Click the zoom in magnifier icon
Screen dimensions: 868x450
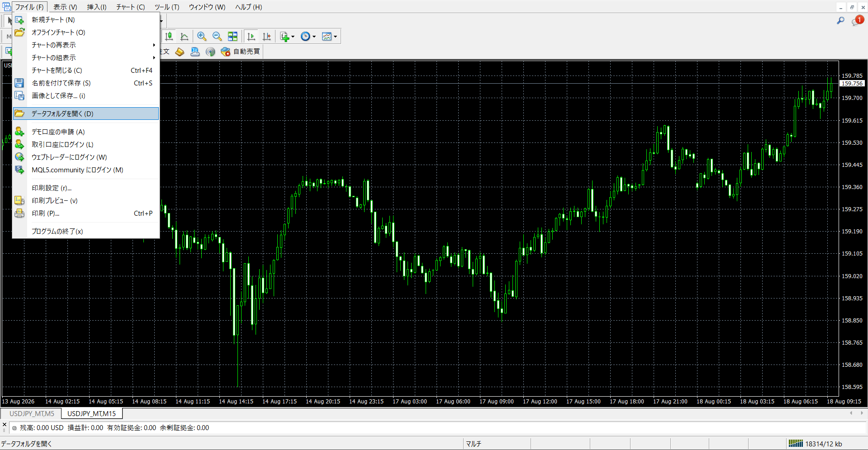point(202,37)
